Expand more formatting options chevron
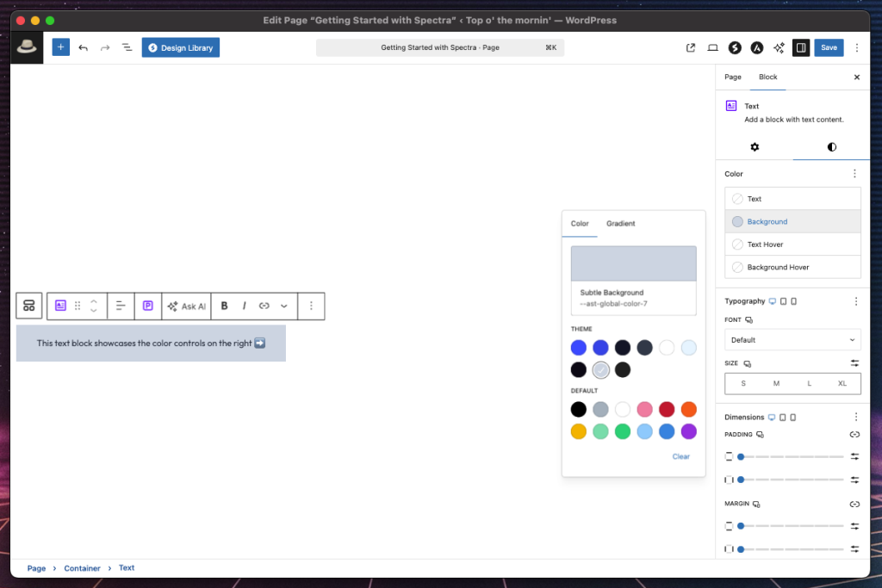 pos(284,306)
